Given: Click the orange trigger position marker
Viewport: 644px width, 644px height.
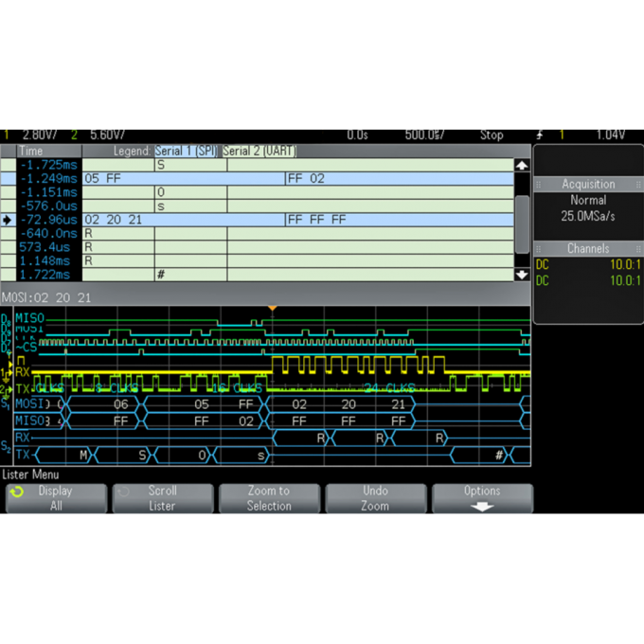Looking at the screenshot, I should [x=272, y=308].
